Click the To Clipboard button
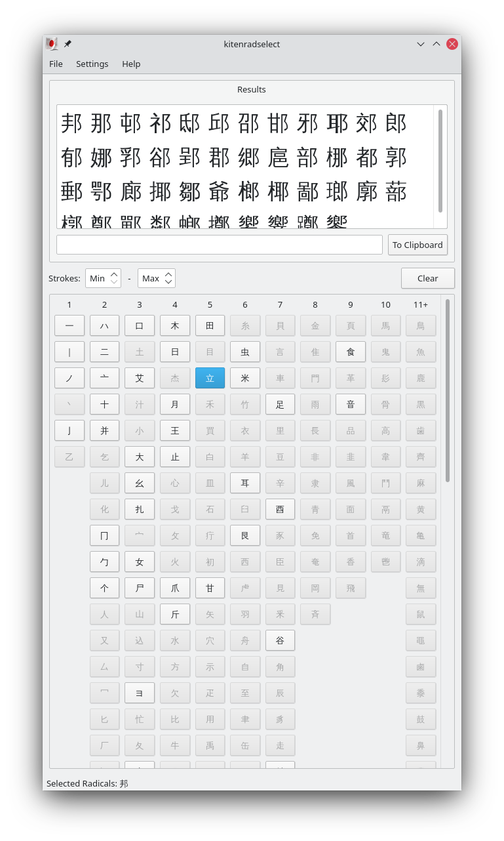504x841 pixels. click(x=417, y=245)
